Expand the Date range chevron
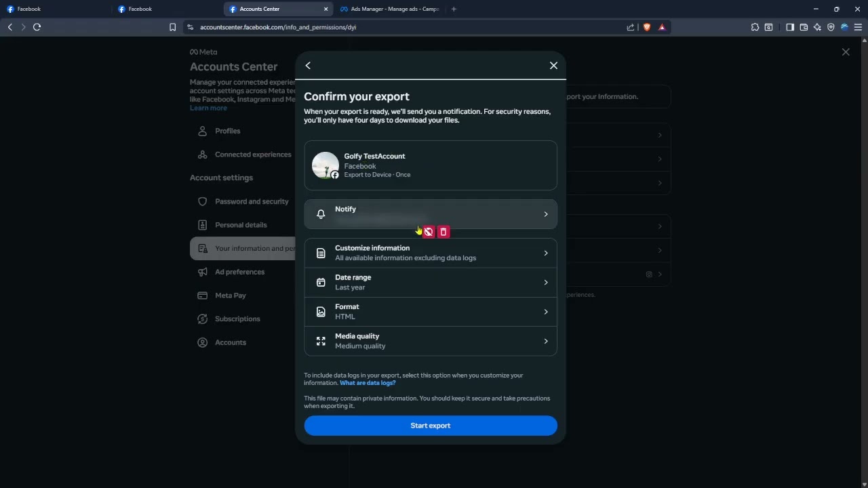Screen dimensions: 868x488 [x=546, y=283]
